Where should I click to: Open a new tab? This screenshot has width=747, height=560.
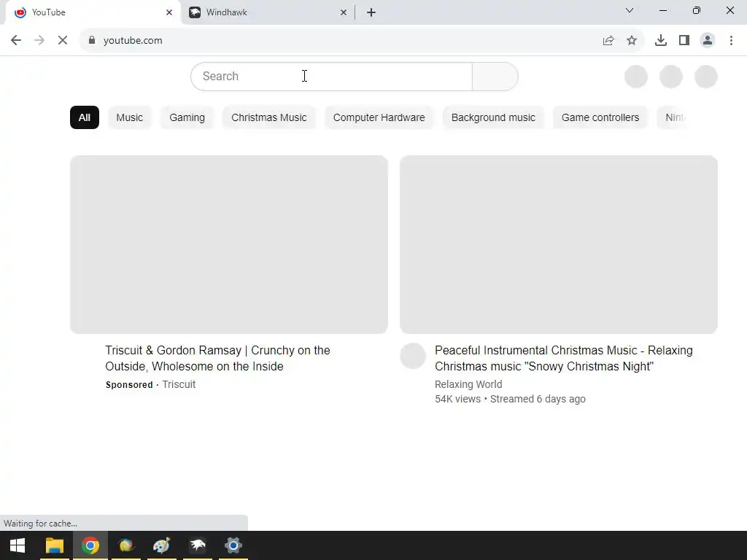coord(371,12)
